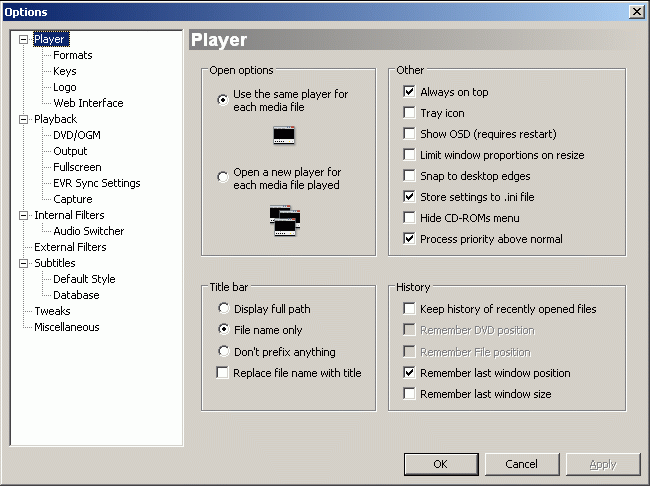
Task: Select Display full path radio button
Action: coord(223,309)
